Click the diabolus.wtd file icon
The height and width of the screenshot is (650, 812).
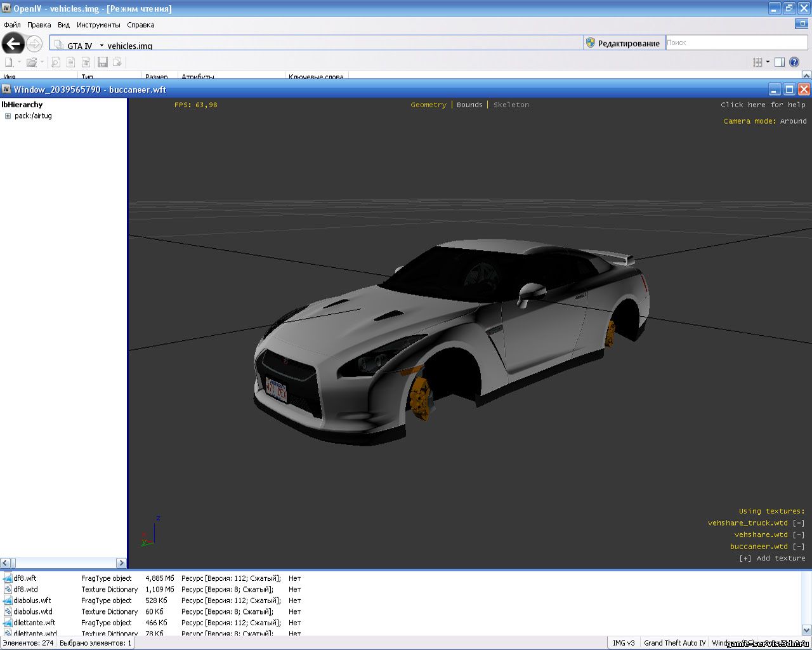click(8, 612)
